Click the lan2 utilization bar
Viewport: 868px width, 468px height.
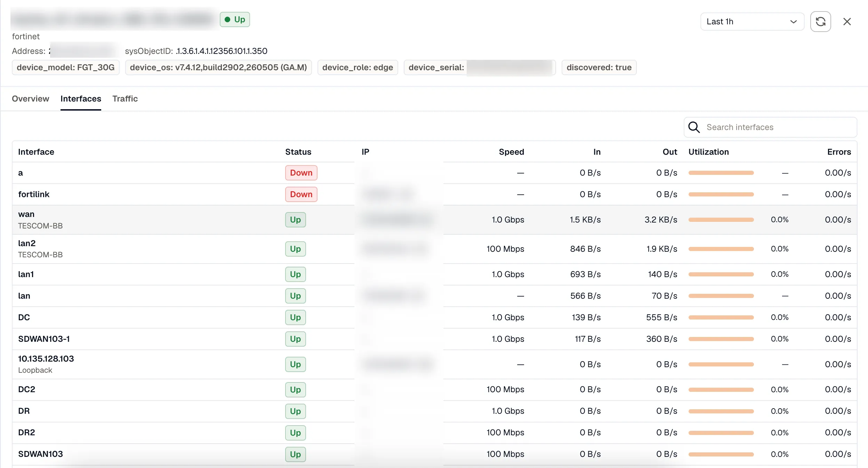pos(721,249)
